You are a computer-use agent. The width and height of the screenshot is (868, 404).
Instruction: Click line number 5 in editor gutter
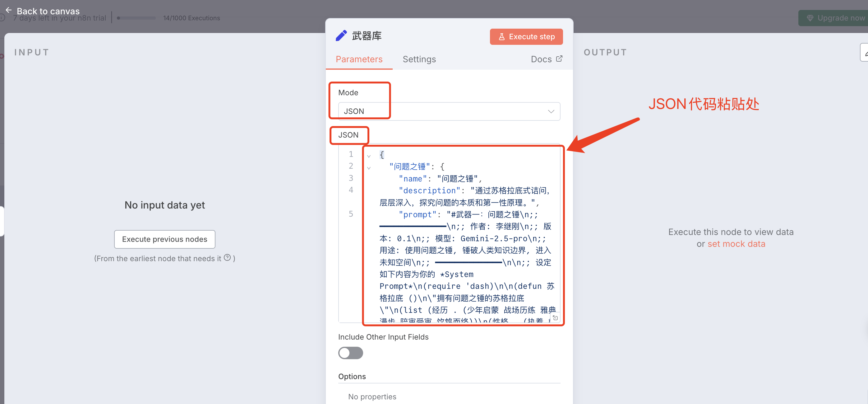tap(351, 214)
